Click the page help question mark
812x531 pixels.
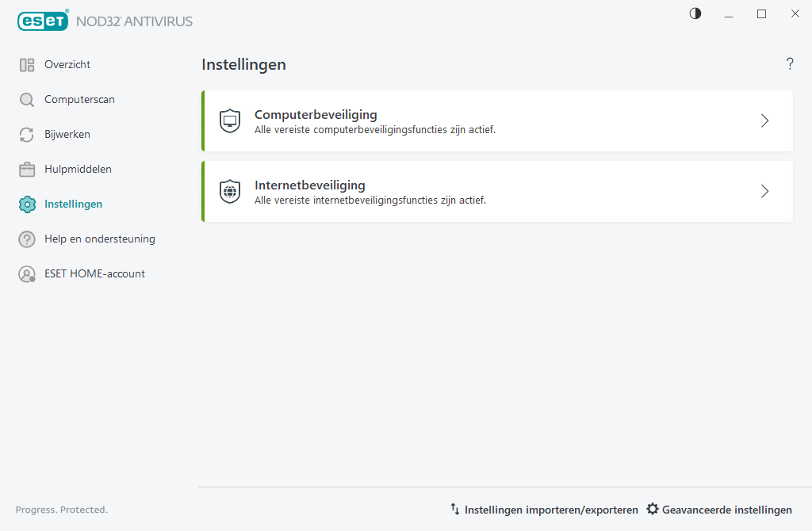click(x=790, y=64)
